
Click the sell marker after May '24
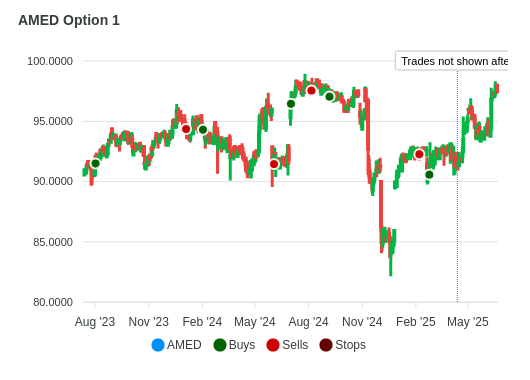274,164
